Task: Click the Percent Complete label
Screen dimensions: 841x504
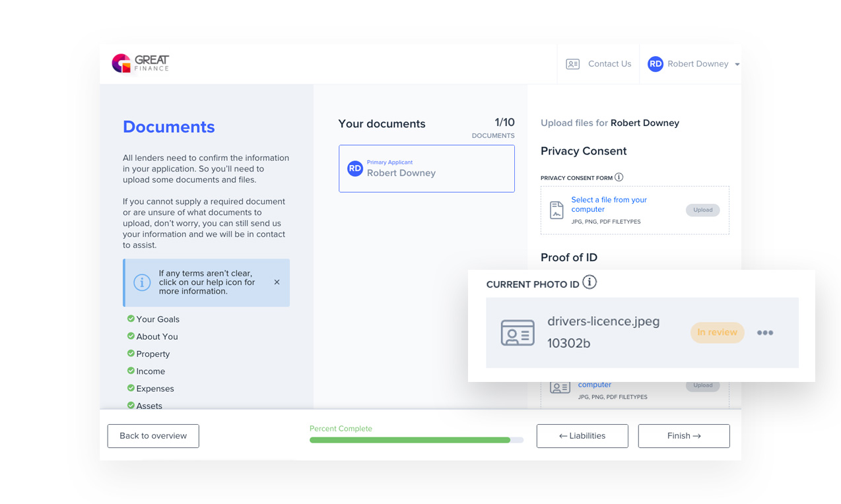Action: pos(341,429)
